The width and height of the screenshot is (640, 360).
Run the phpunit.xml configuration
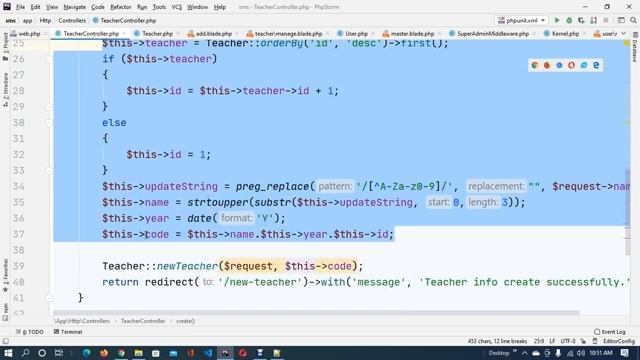(x=557, y=20)
